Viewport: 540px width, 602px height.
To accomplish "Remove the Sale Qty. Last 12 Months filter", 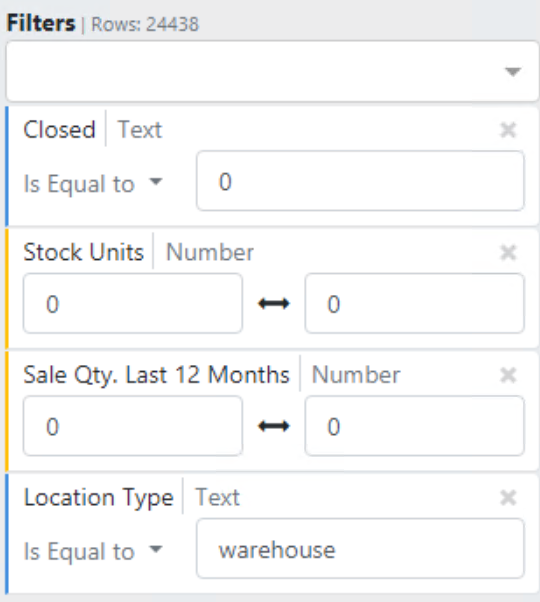I will tap(508, 375).
